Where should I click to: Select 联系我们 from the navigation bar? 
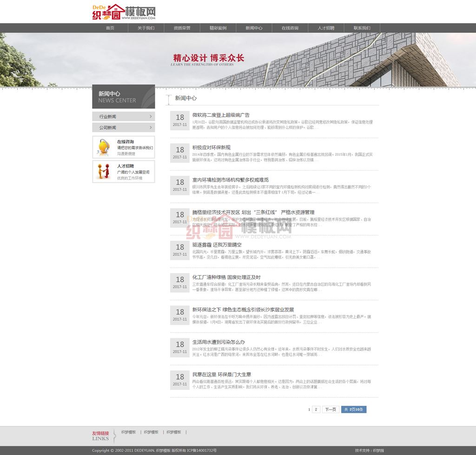[x=362, y=28]
